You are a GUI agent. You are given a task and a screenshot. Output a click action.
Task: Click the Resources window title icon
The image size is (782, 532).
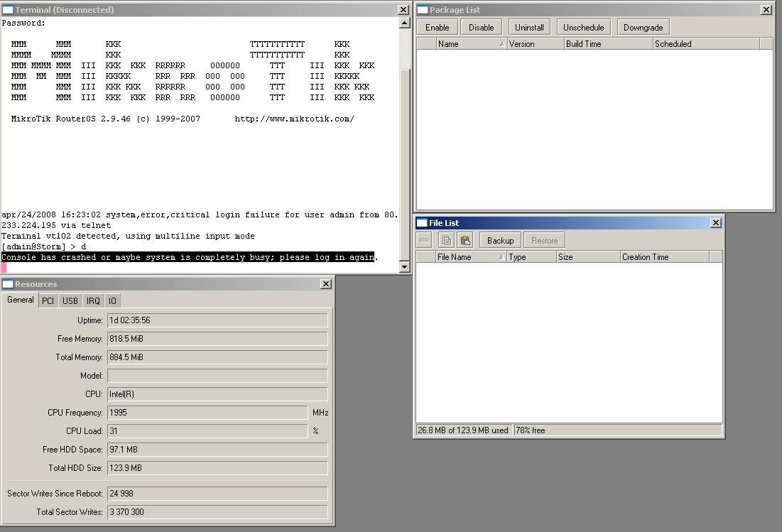8,284
